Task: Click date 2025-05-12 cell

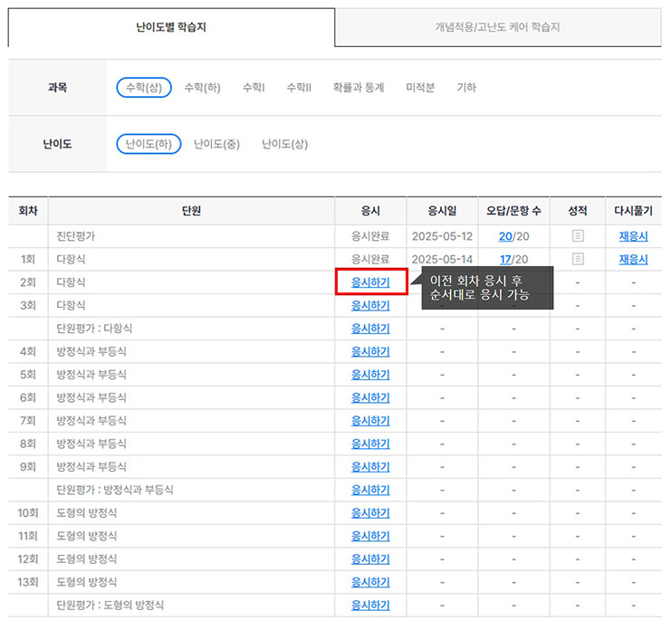Action: pos(442,236)
